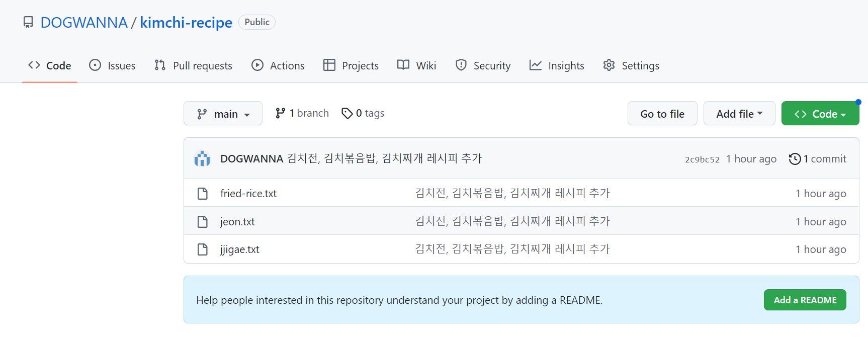The image size is (868, 339).
Task: Click the Go to file button
Action: point(662,113)
